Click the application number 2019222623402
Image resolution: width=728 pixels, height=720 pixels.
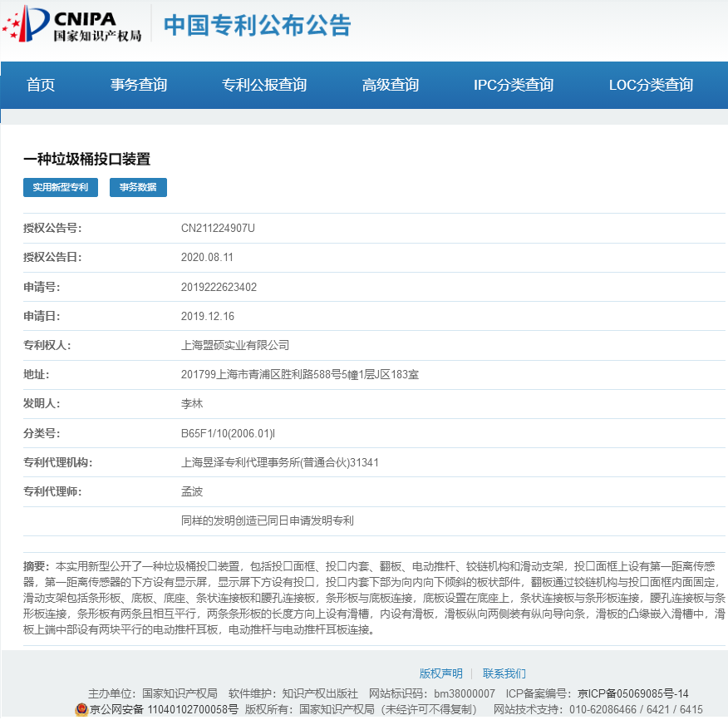coord(219,288)
